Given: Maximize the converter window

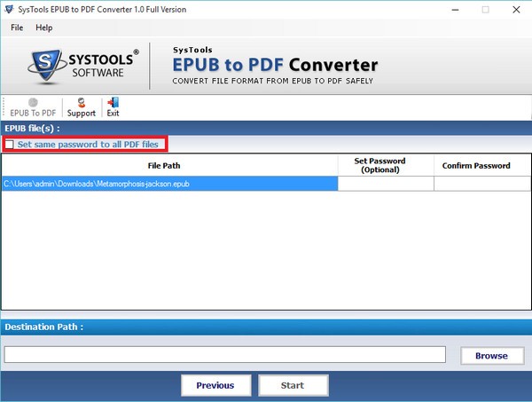Looking at the screenshot, I should click(485, 10).
